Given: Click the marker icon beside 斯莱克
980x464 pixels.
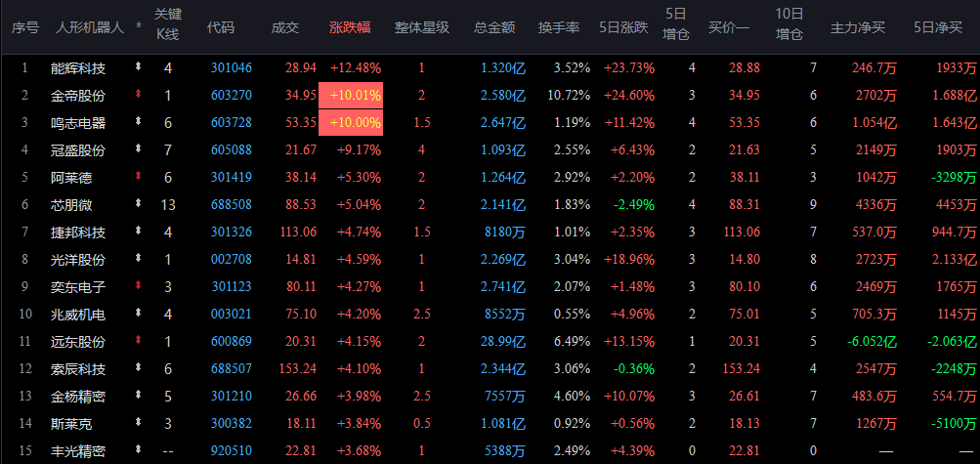Looking at the screenshot, I should click(x=138, y=423).
